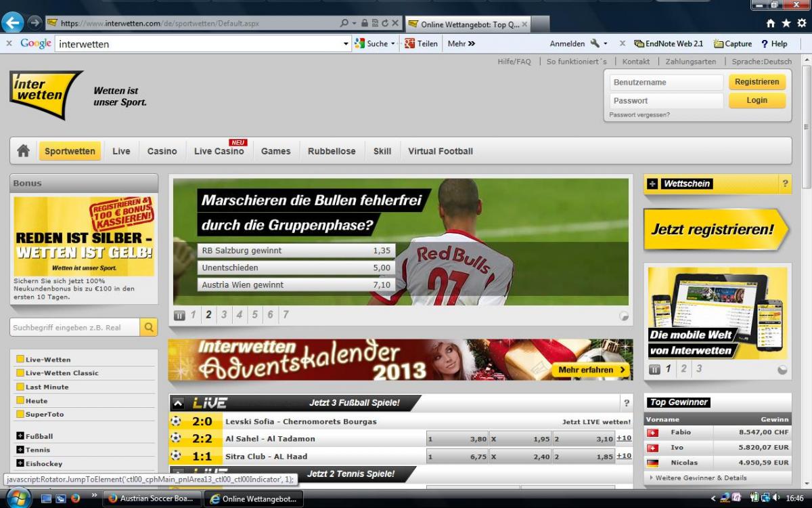This screenshot has height=508, width=812.
Task: Click the Registrieren button
Action: click(x=757, y=82)
